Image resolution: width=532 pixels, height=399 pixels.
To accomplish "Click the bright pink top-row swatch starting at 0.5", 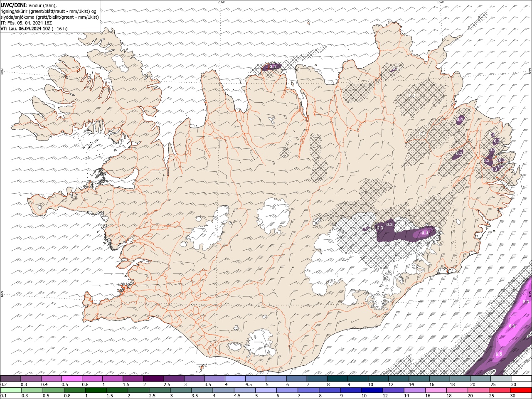I will 71,379.
